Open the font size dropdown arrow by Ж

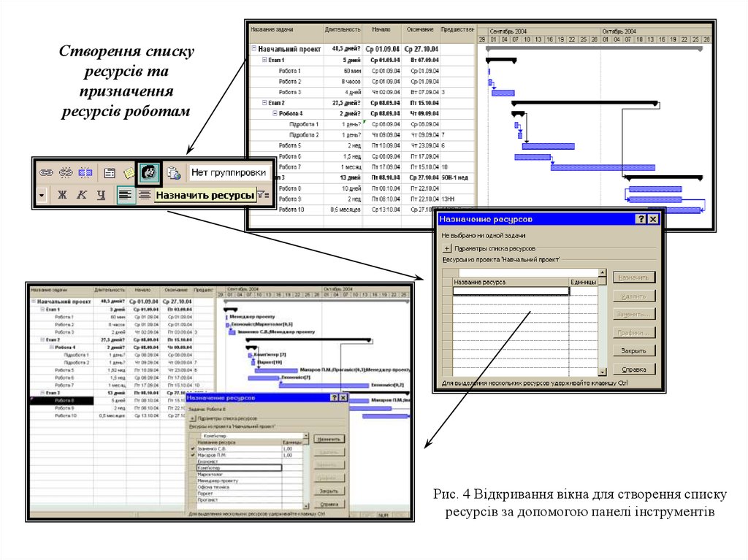pyautogui.click(x=42, y=195)
